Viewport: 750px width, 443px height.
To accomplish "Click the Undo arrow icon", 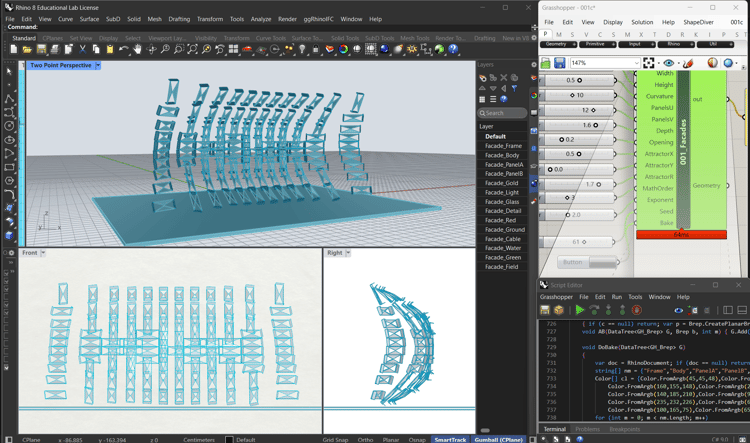I will click(x=123, y=49).
